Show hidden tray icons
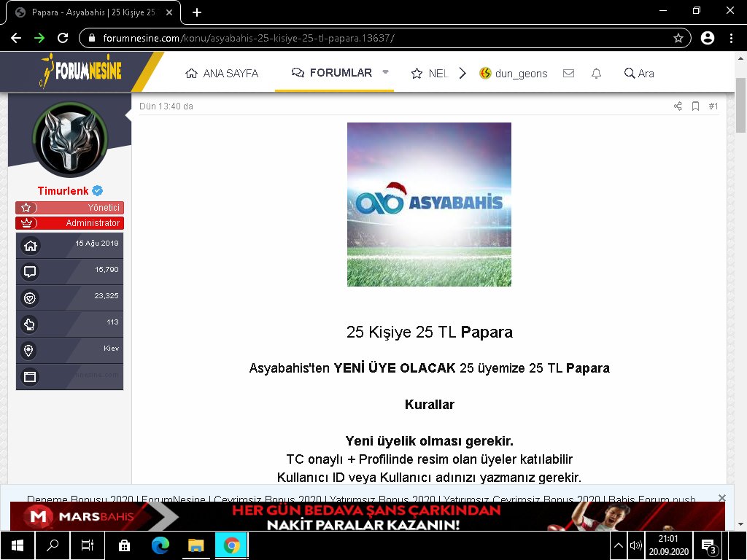747x560 pixels. tap(619, 545)
